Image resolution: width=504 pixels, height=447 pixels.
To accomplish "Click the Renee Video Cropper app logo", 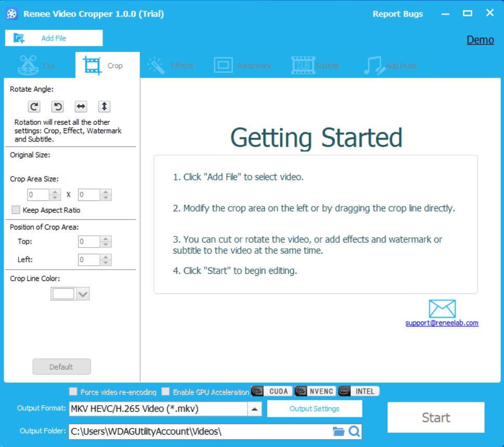I will pyautogui.click(x=11, y=14).
